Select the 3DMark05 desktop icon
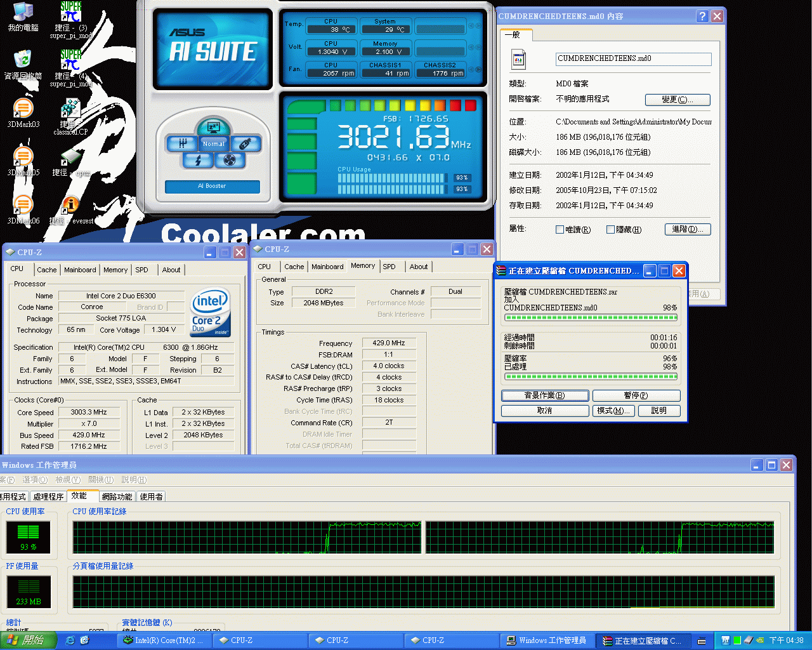 click(x=23, y=162)
